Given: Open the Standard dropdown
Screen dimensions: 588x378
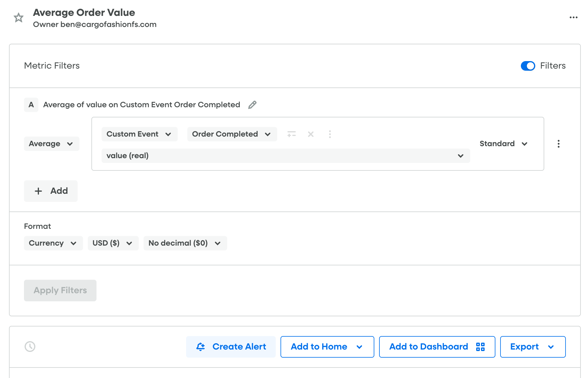Looking at the screenshot, I should (503, 144).
